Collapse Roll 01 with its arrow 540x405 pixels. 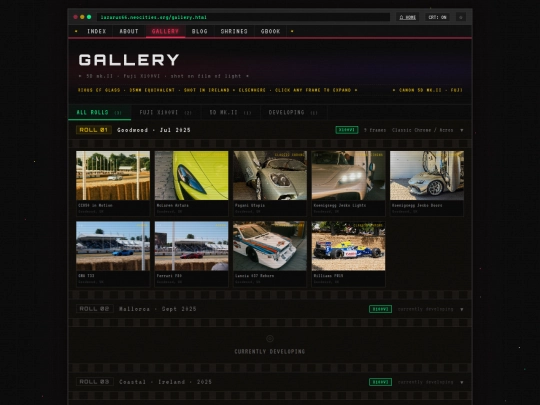(x=462, y=130)
